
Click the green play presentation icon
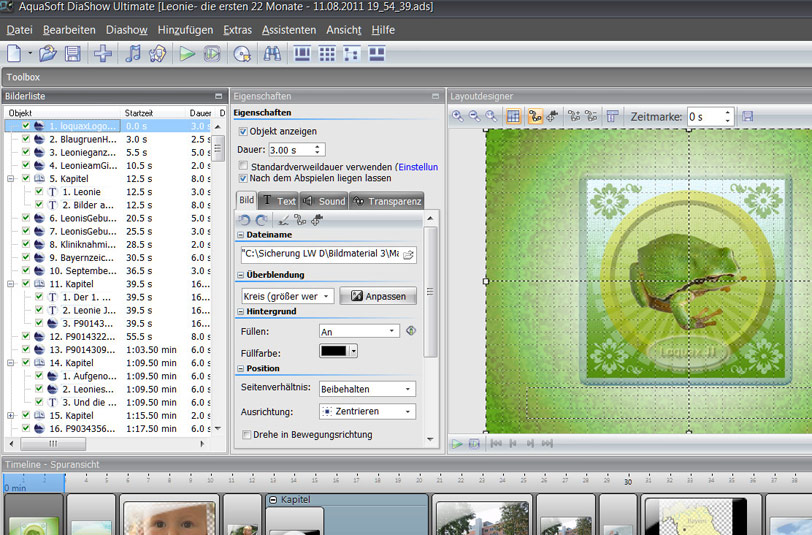(187, 54)
